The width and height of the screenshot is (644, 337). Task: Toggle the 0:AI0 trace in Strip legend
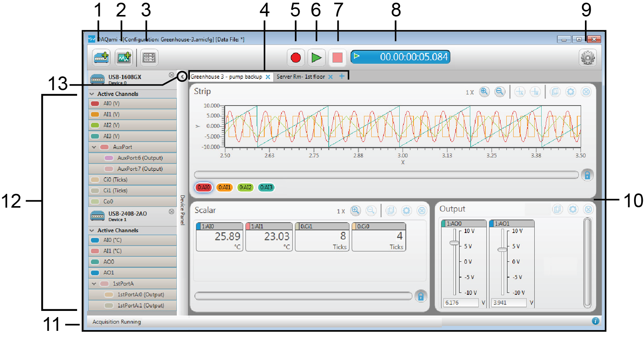[203, 187]
